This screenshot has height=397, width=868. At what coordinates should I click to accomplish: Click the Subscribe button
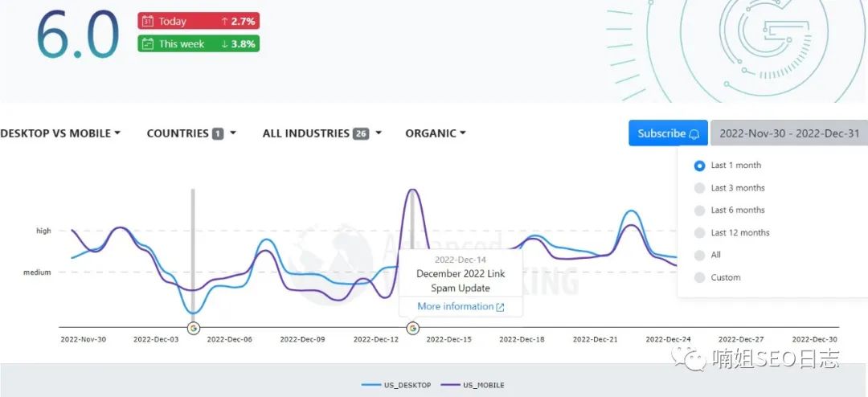(x=668, y=133)
